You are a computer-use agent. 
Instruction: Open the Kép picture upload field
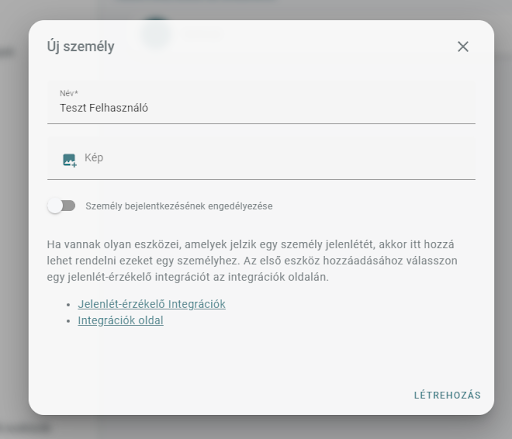point(261,158)
